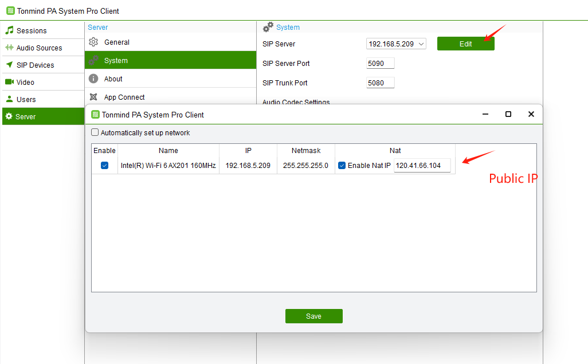Click the SIP Devices arrow icon
The image size is (588, 364).
click(x=9, y=65)
